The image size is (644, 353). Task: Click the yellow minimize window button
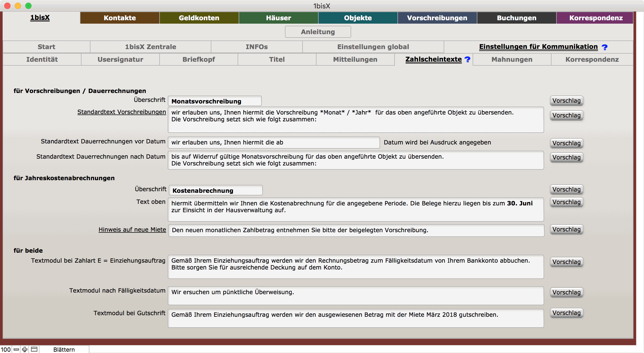tap(18, 6)
